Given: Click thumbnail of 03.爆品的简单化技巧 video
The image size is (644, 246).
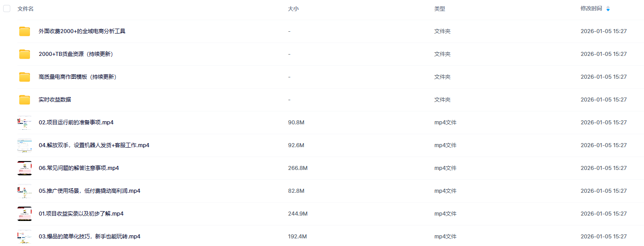Looking at the screenshot, I should (x=25, y=236).
